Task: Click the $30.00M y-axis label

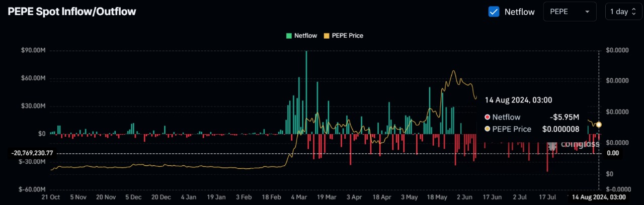Action: click(x=33, y=106)
